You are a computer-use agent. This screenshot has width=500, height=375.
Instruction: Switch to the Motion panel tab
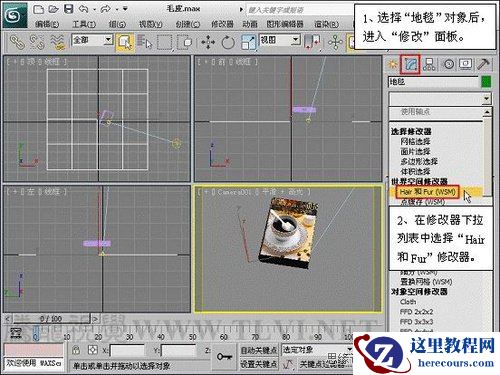448,64
